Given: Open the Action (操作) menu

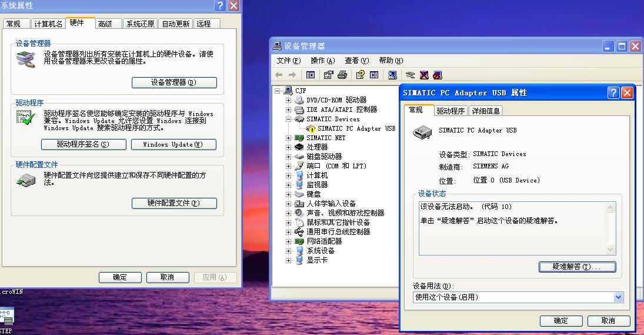Looking at the screenshot, I should point(323,61).
